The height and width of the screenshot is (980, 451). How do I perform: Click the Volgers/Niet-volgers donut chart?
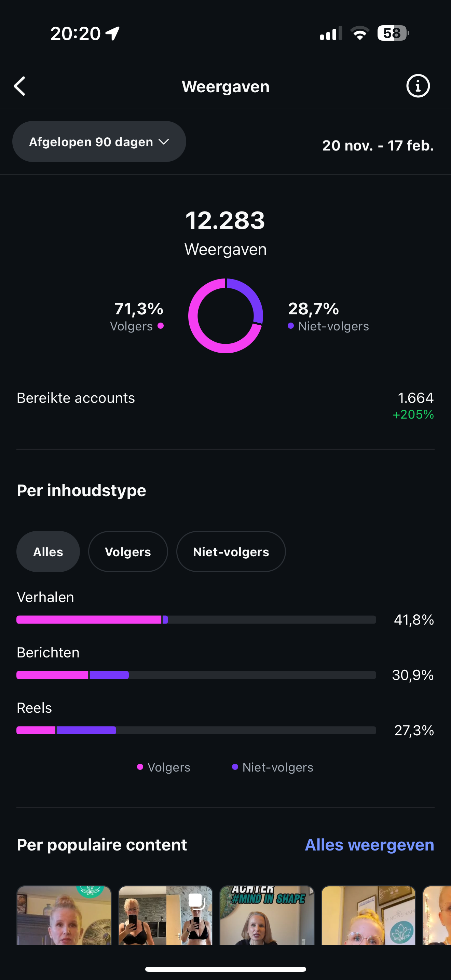225,316
